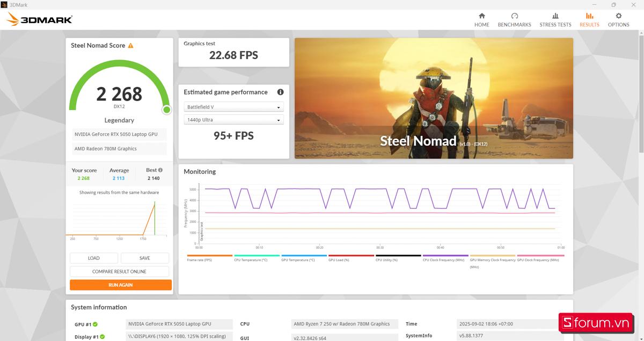644x341 pixels.
Task: Click the GUI version v2.32.8426 s64
Action: point(345,337)
